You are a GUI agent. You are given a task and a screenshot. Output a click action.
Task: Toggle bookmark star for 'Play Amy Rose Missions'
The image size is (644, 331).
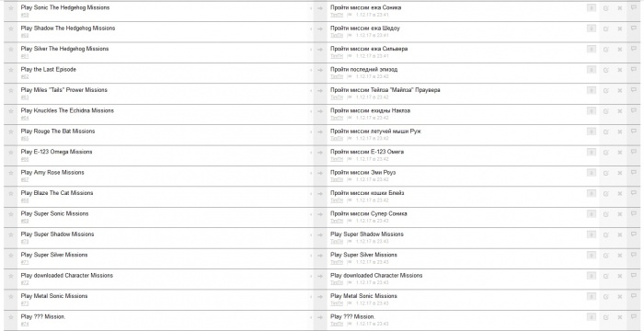[11, 173]
